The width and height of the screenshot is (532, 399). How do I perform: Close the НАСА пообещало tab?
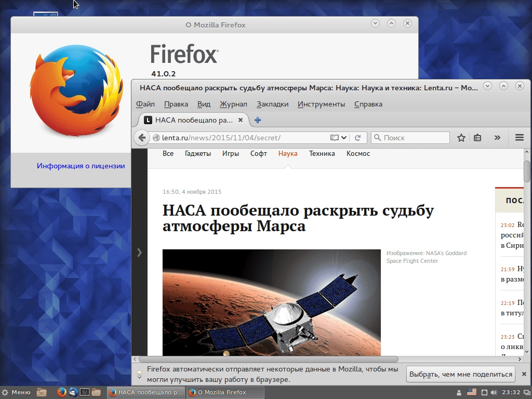(x=240, y=120)
